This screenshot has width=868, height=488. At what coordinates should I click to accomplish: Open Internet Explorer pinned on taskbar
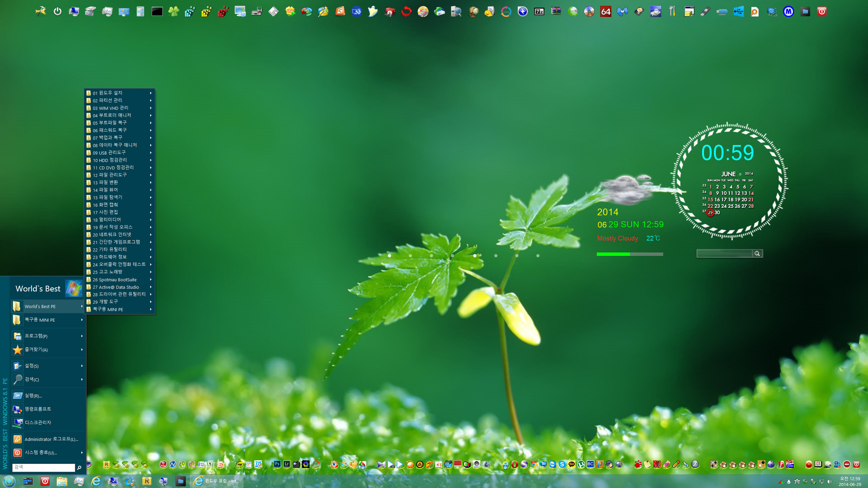pos(96,481)
